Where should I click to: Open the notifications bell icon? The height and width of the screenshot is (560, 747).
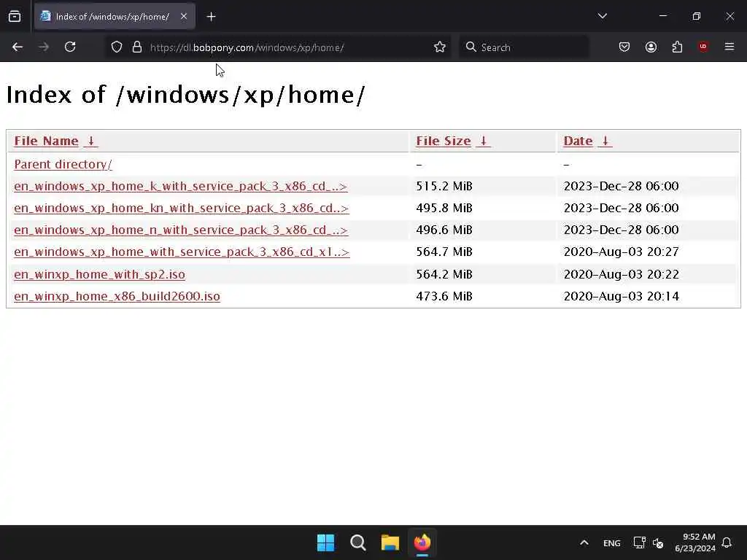727,542
